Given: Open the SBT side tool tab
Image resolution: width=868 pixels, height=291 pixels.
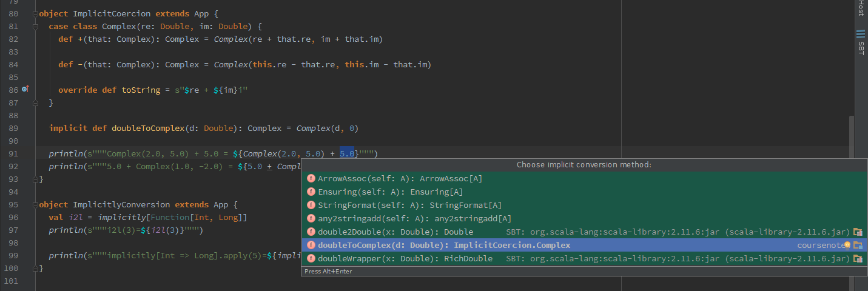Looking at the screenshot, I should pos(861,42).
